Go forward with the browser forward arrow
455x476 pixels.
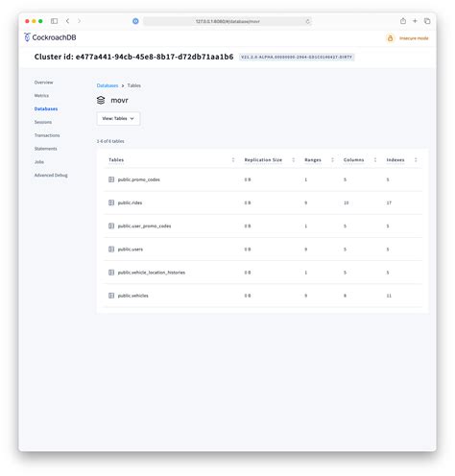click(x=79, y=21)
